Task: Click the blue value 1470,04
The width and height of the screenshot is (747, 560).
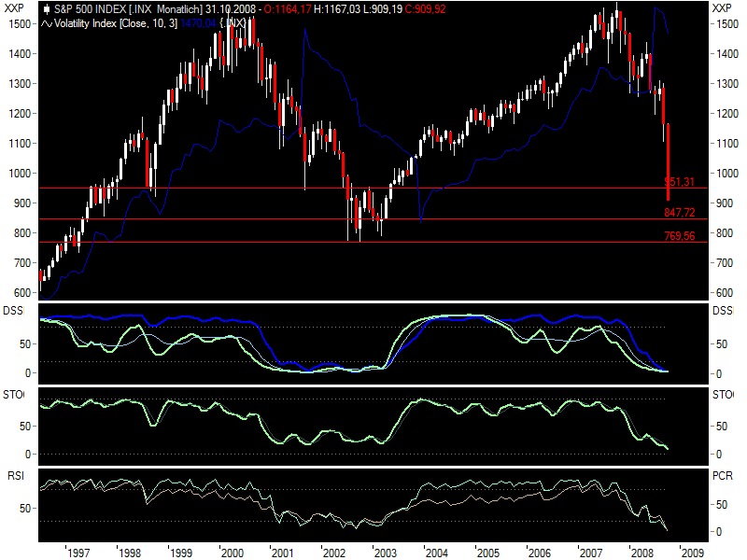Action: (x=198, y=23)
